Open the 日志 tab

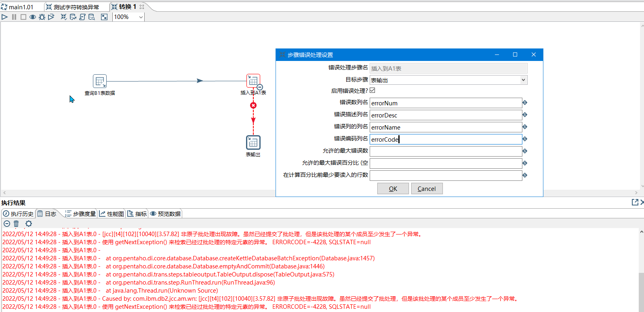47,214
